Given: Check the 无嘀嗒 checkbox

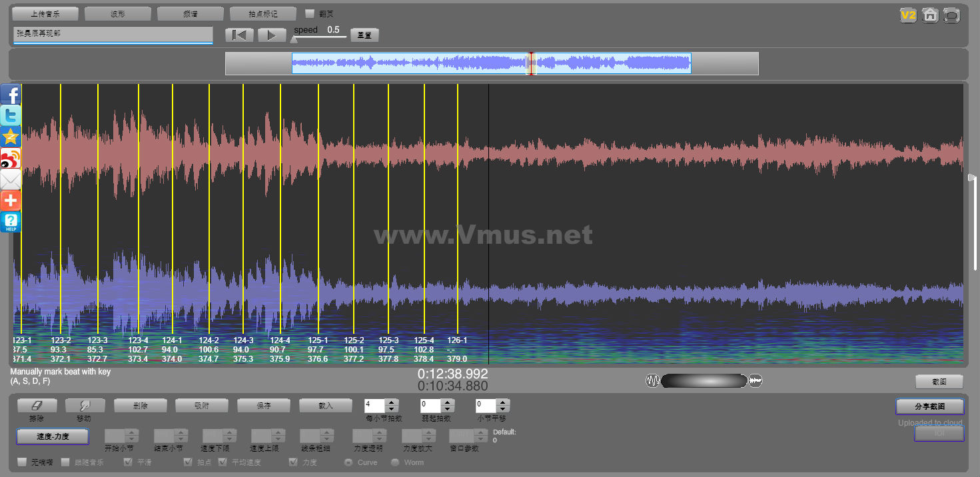Looking at the screenshot, I should (22, 462).
